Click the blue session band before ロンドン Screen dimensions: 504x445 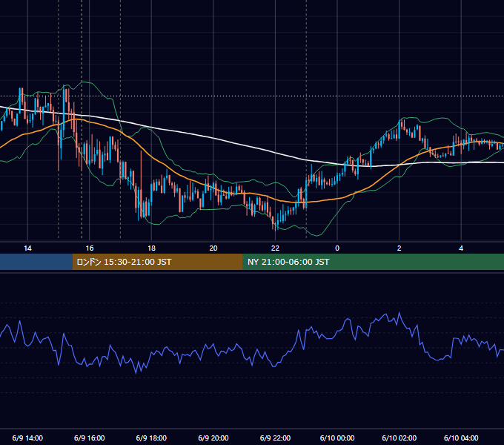point(36,262)
